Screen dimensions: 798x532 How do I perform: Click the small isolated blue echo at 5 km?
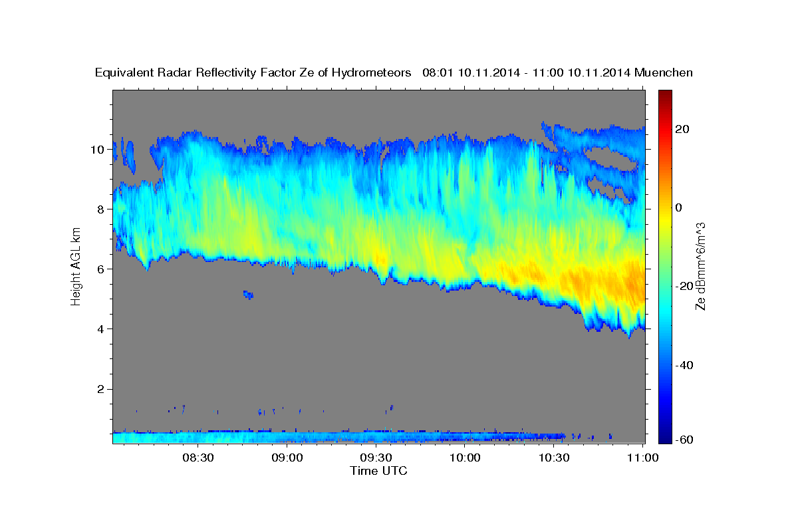(248, 294)
